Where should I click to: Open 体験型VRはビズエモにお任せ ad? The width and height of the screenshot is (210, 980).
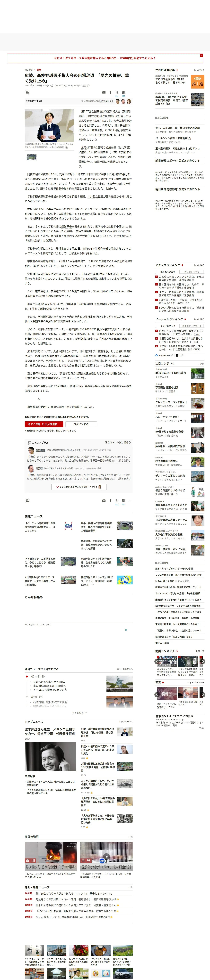pyautogui.click(x=174, y=716)
